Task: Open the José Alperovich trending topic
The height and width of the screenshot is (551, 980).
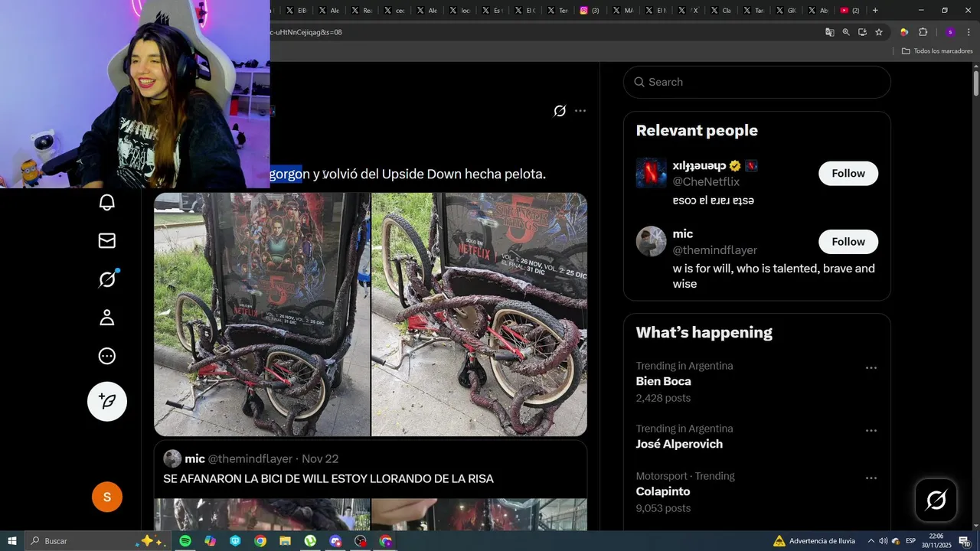Action: pyautogui.click(x=679, y=444)
